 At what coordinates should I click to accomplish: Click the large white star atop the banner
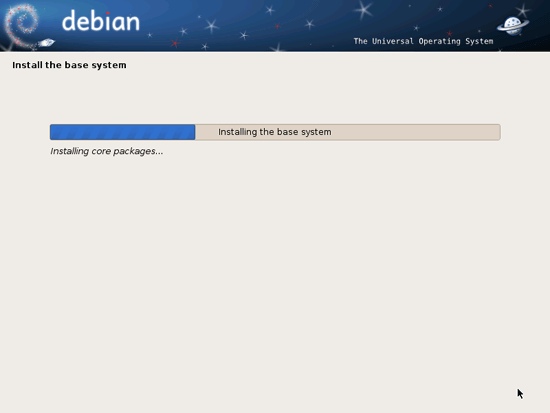click(363, 9)
